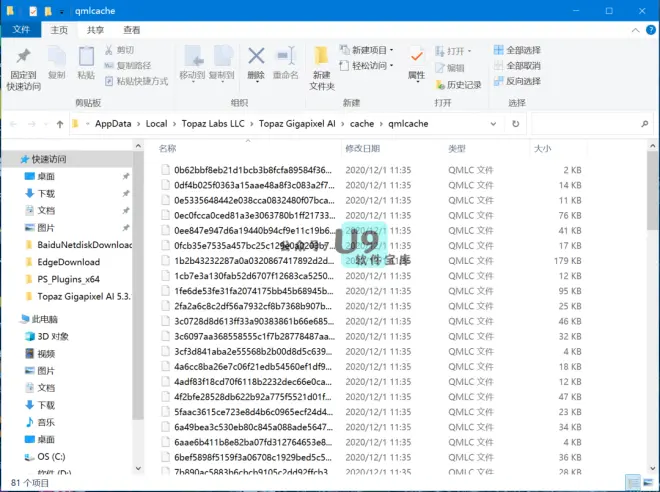Click 反向选择 invert selection
The height and width of the screenshot is (492, 660).
517,81
